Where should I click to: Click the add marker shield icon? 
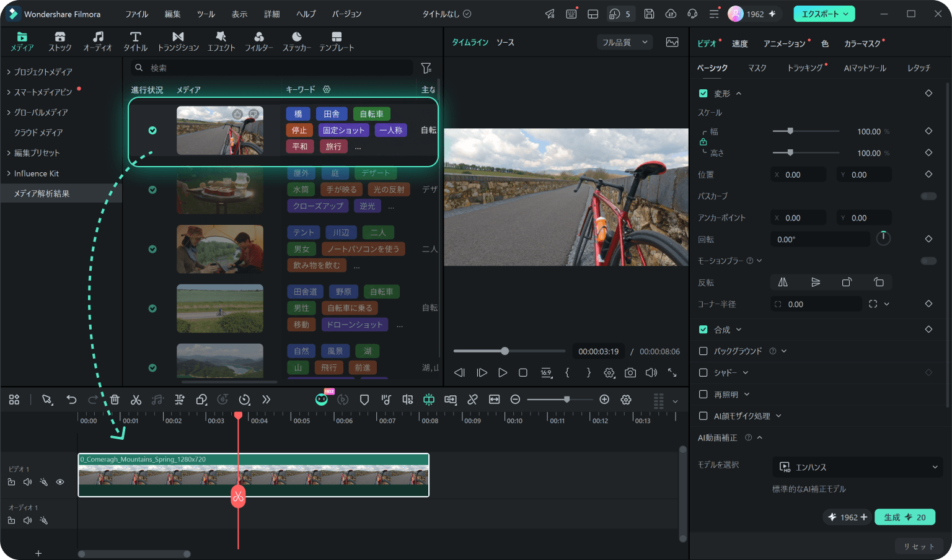point(364,400)
